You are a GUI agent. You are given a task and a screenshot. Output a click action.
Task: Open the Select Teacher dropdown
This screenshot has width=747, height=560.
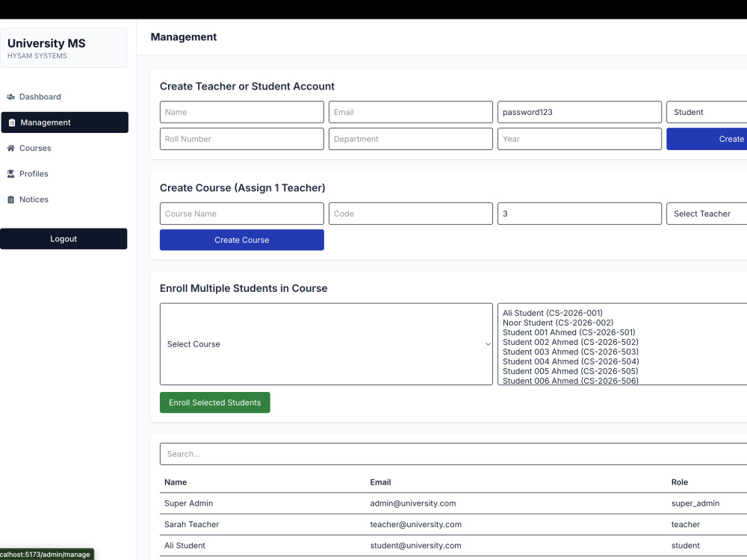click(x=707, y=214)
